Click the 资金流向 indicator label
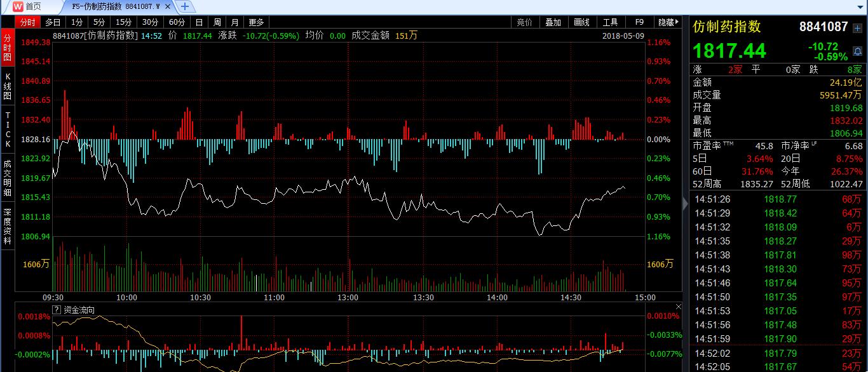 79,310
